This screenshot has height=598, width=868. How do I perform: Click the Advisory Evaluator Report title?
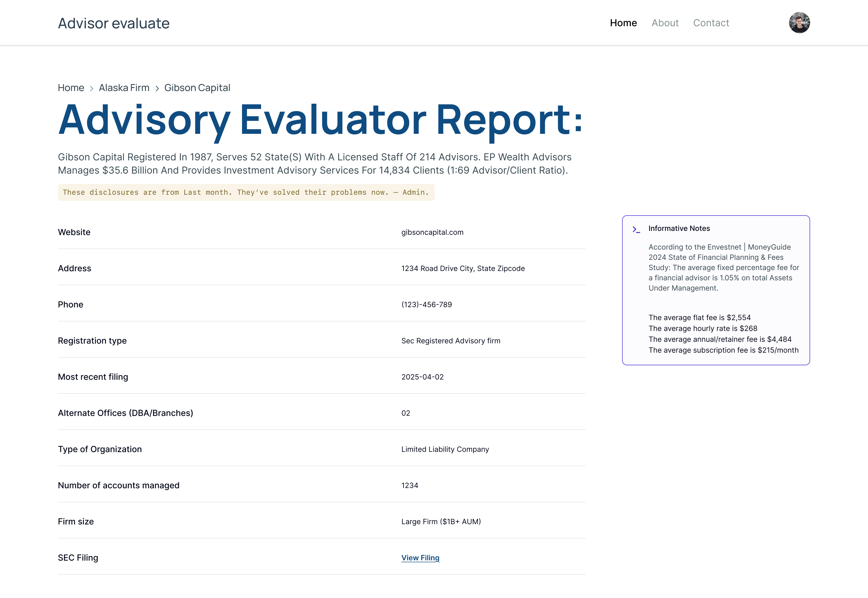tap(320, 121)
